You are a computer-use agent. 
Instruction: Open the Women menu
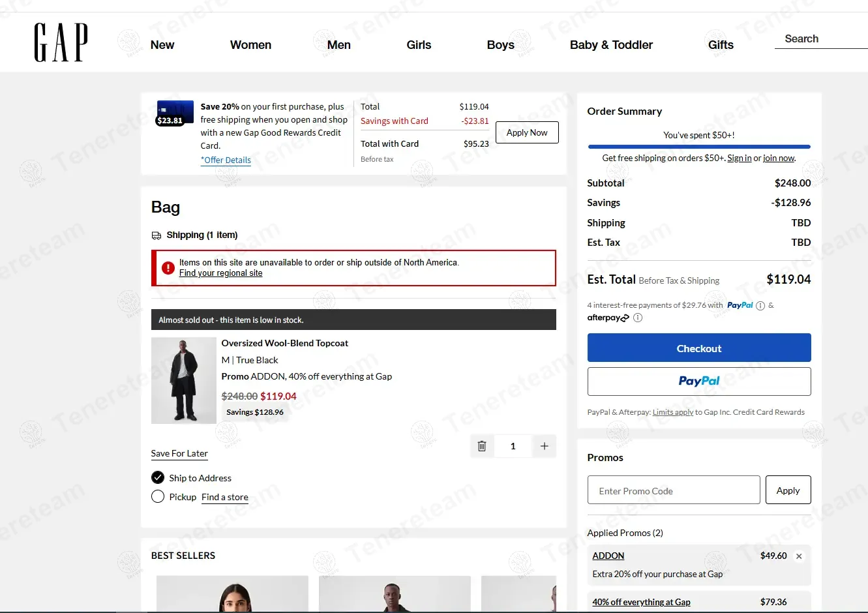[250, 45]
